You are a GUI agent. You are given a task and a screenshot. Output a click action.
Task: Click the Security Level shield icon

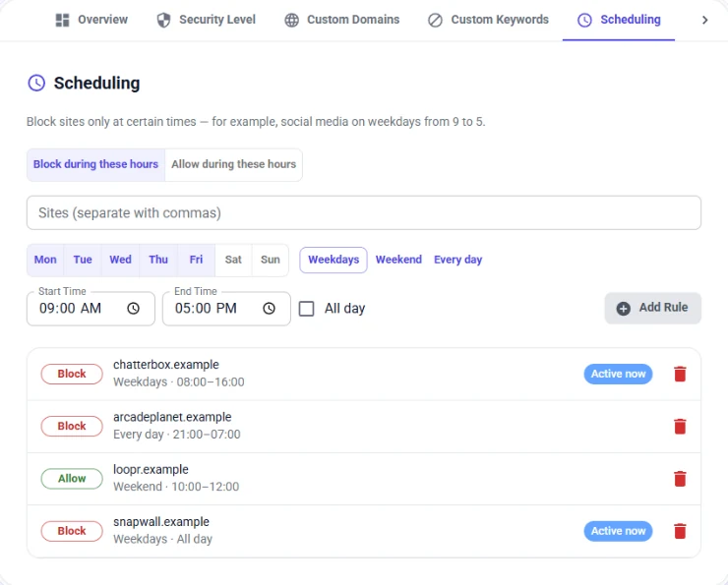click(x=163, y=20)
